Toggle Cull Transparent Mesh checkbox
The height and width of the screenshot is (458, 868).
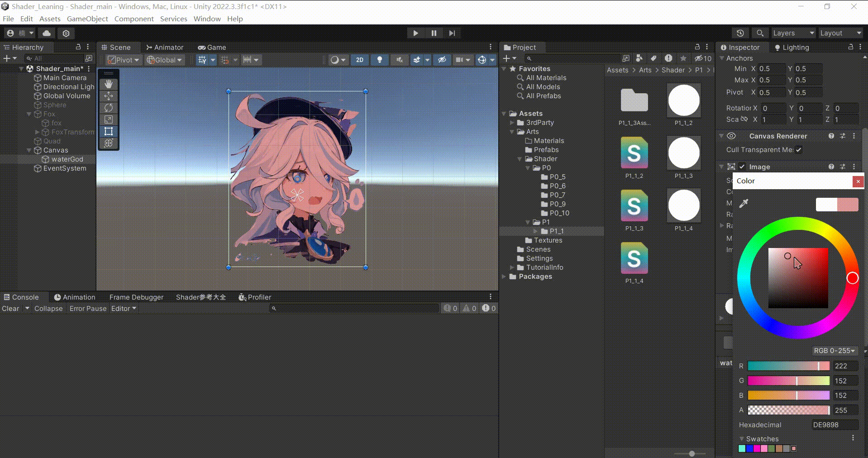[799, 150]
